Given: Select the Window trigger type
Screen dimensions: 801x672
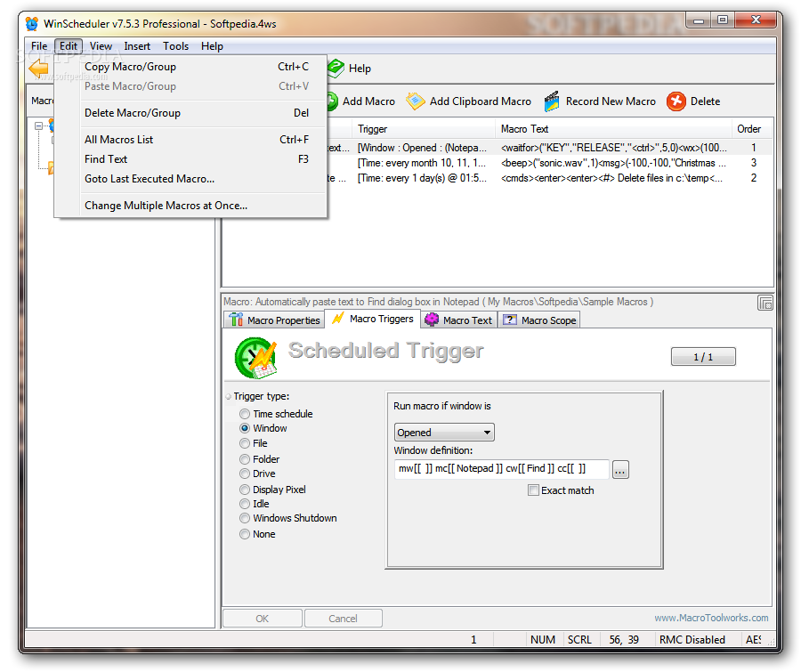Looking at the screenshot, I should pos(245,428).
